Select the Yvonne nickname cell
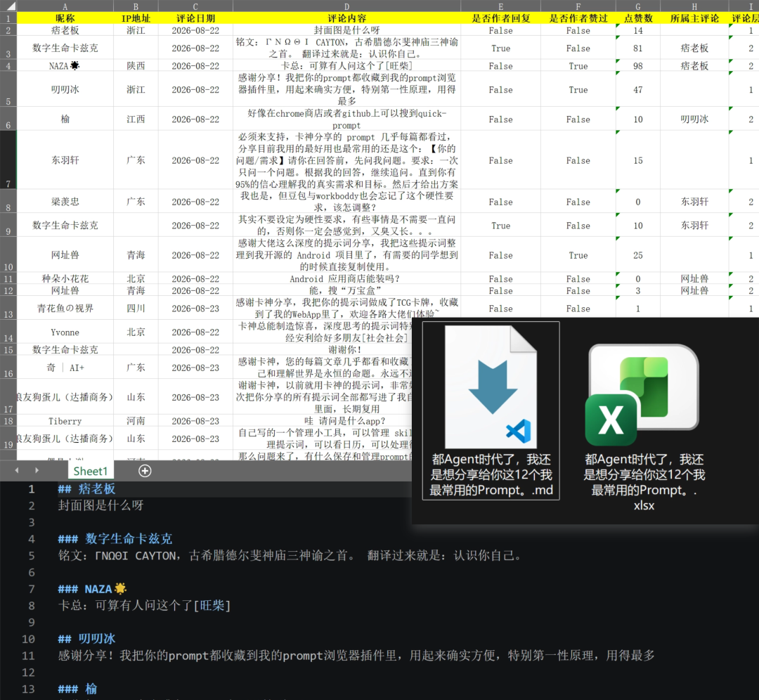This screenshot has height=700, width=759. tap(65, 332)
